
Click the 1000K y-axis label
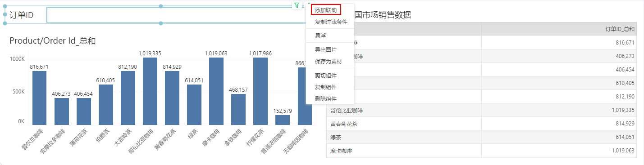tap(18, 59)
